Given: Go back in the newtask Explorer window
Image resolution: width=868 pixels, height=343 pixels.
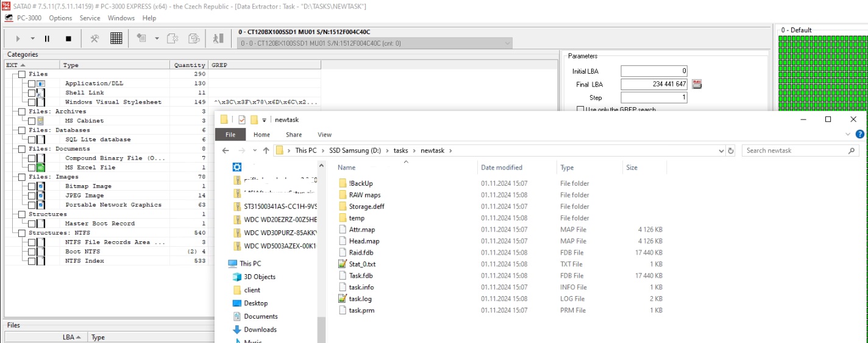Looking at the screenshot, I should tap(226, 150).
